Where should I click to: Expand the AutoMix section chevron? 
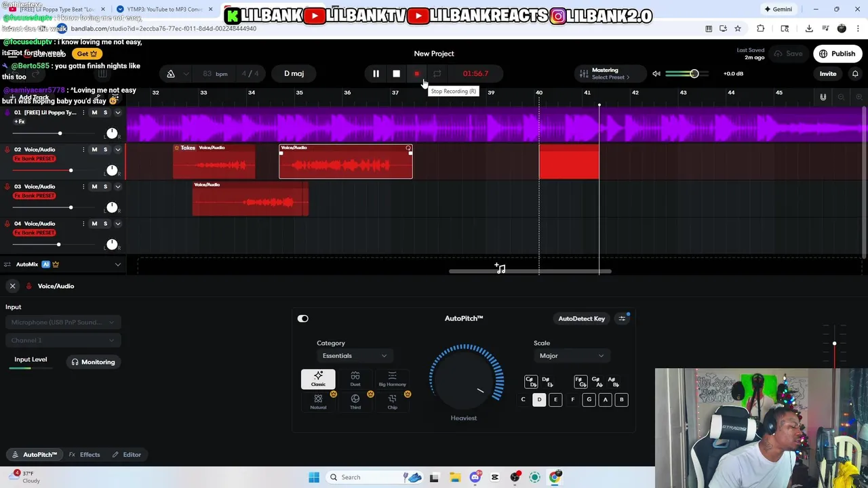(117, 264)
